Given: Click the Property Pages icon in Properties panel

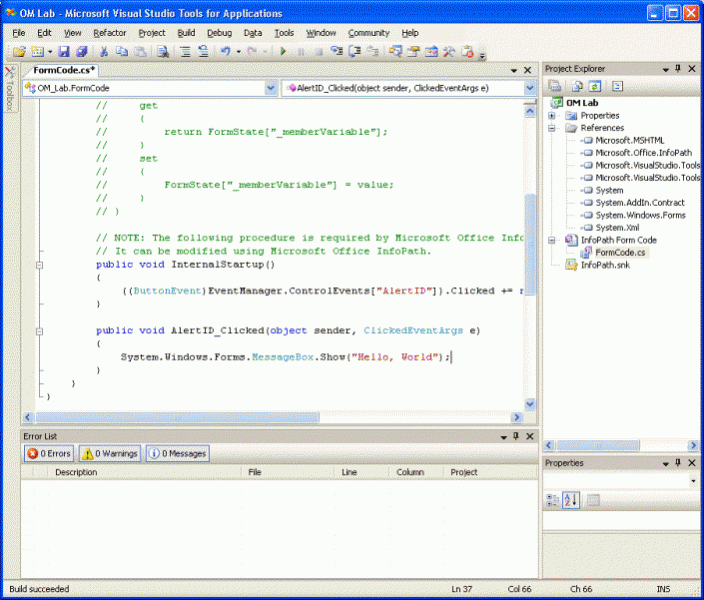Looking at the screenshot, I should tap(593, 500).
